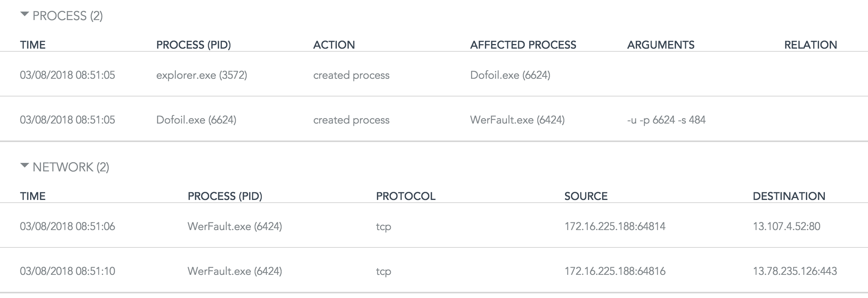Click the TIME header in network table
The height and width of the screenshot is (298, 868).
click(32, 196)
